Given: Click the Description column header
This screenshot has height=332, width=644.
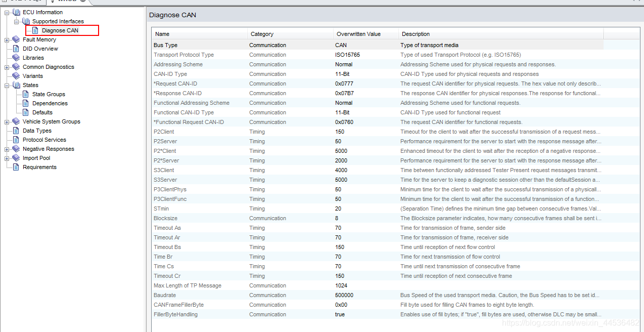Looking at the screenshot, I should tap(501, 34).
